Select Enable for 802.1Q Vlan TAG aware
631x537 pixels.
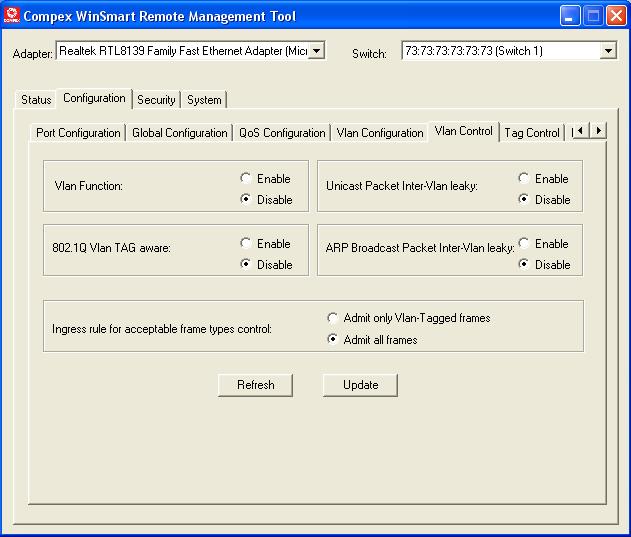[246, 244]
